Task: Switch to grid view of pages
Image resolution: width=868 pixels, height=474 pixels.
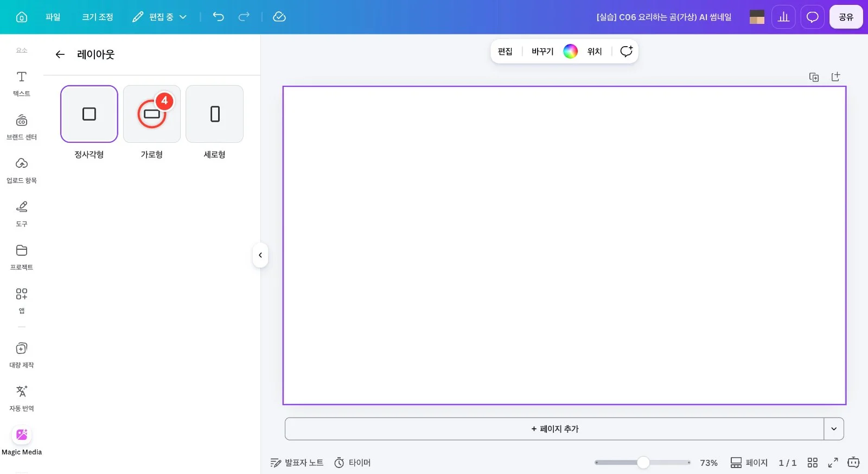Action: click(812, 463)
